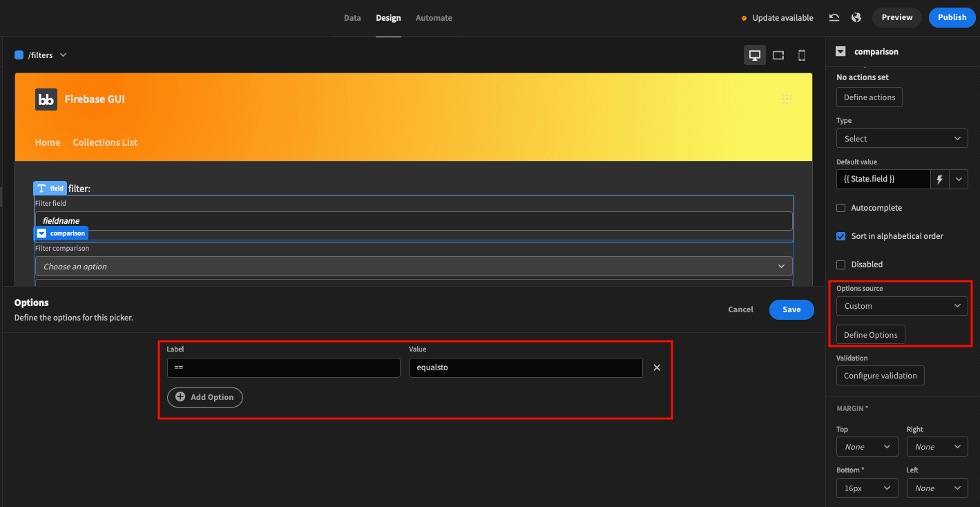Screen dimensions: 980x507
Task: Click the Default value binding field
Action: coord(883,179)
